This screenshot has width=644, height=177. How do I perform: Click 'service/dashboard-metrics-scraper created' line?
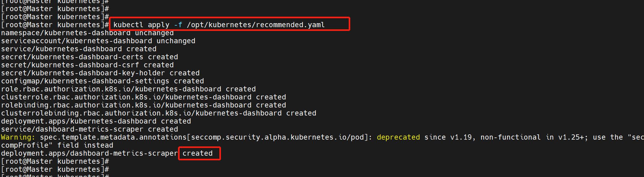coord(89,129)
